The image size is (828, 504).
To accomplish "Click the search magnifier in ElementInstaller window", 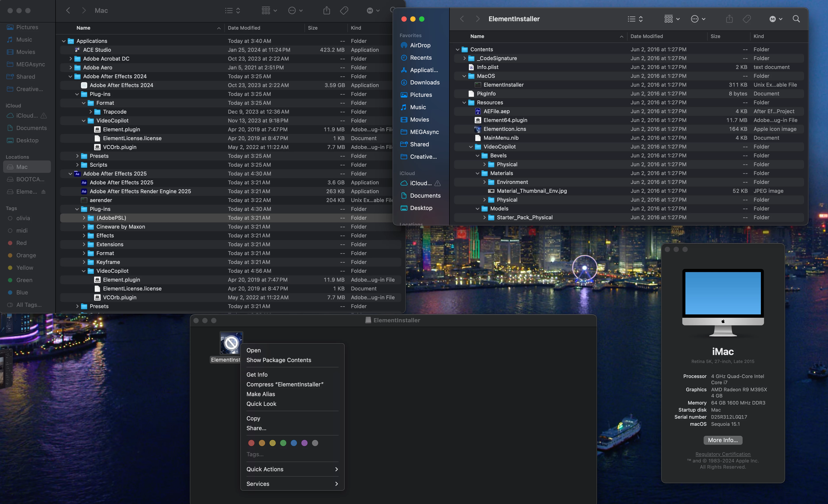I will (796, 19).
